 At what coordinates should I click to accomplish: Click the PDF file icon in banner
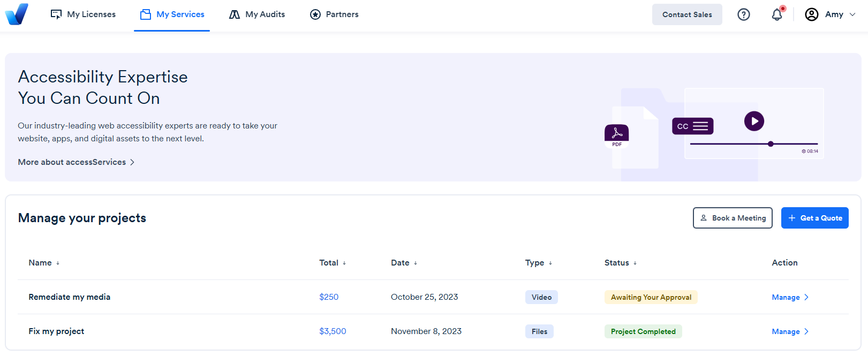coord(617,136)
